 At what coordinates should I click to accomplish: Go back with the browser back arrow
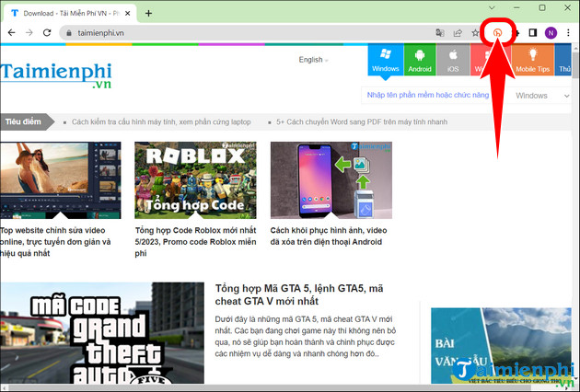click(11, 33)
